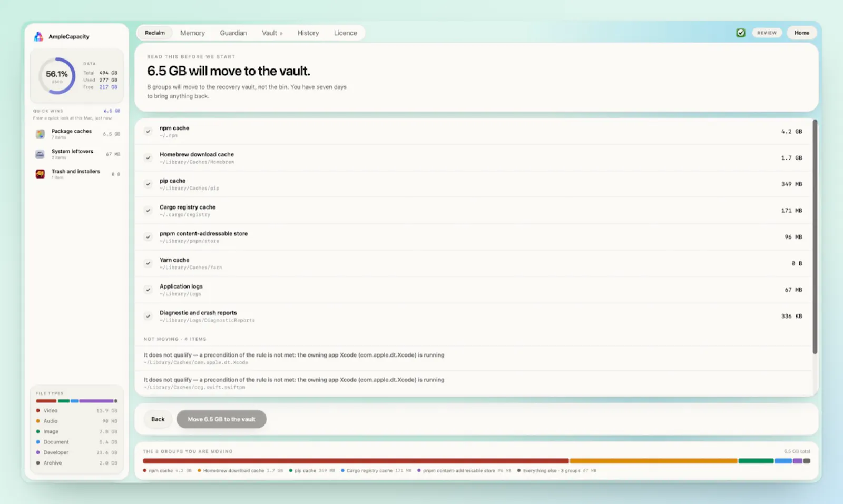
Task: Click the group list scrollbar
Action: point(815,236)
